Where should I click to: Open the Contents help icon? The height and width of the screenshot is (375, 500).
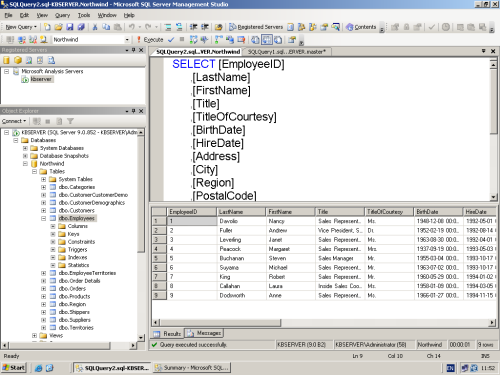pos(361,27)
